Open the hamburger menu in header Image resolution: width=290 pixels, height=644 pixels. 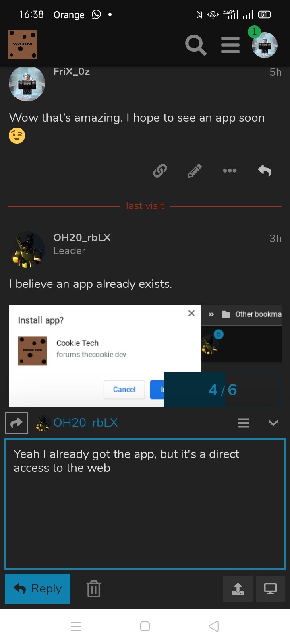tap(230, 45)
